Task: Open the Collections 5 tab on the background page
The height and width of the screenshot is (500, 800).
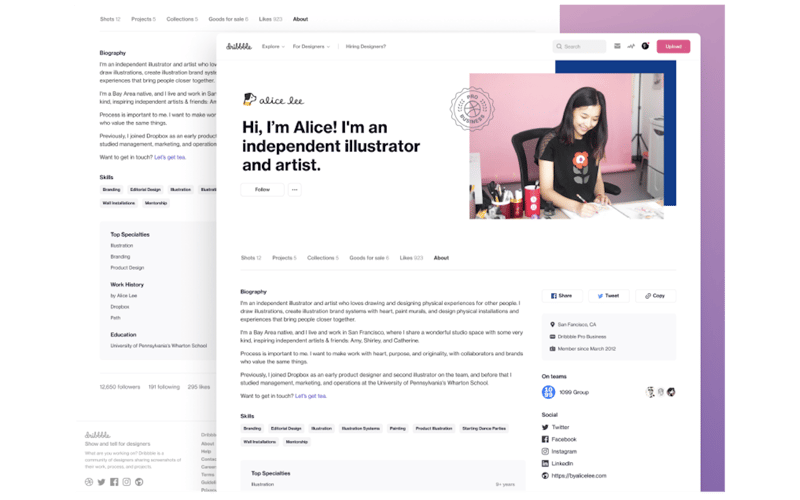Action: pos(182,19)
